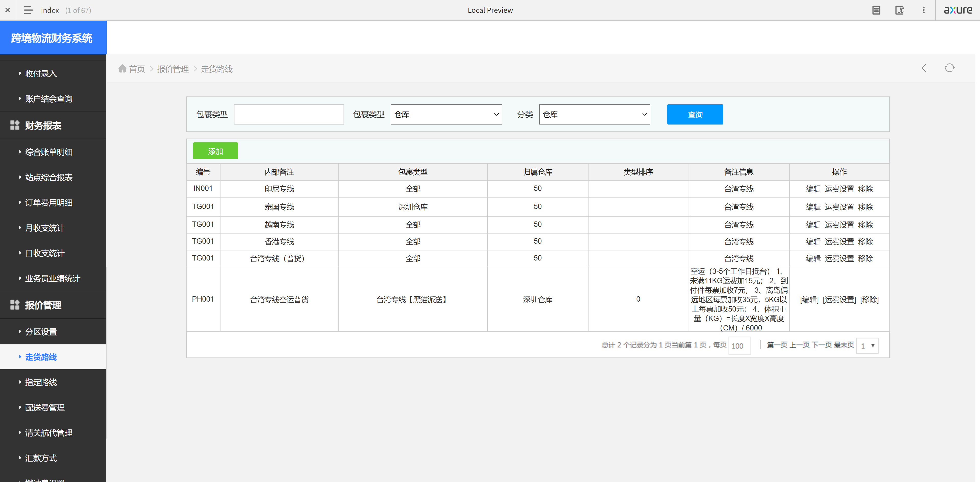Open the three-dot more options menu
The width and height of the screenshot is (980, 482).
point(923,10)
